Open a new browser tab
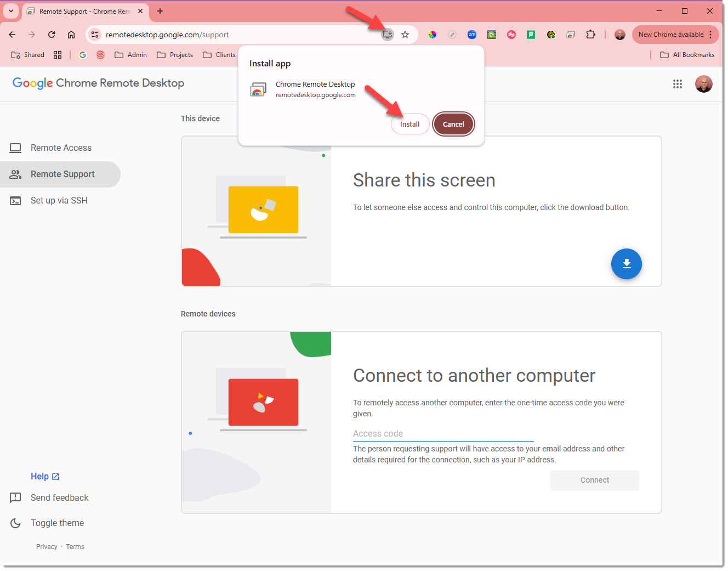 [160, 11]
